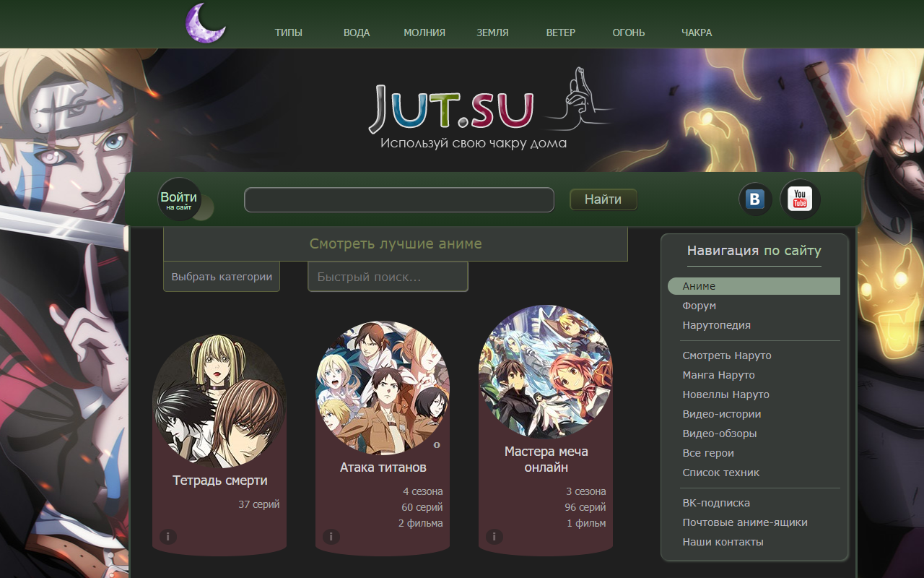924x578 pixels.
Task: Open the Мастера меча онлайн title link
Action: pyautogui.click(x=546, y=460)
